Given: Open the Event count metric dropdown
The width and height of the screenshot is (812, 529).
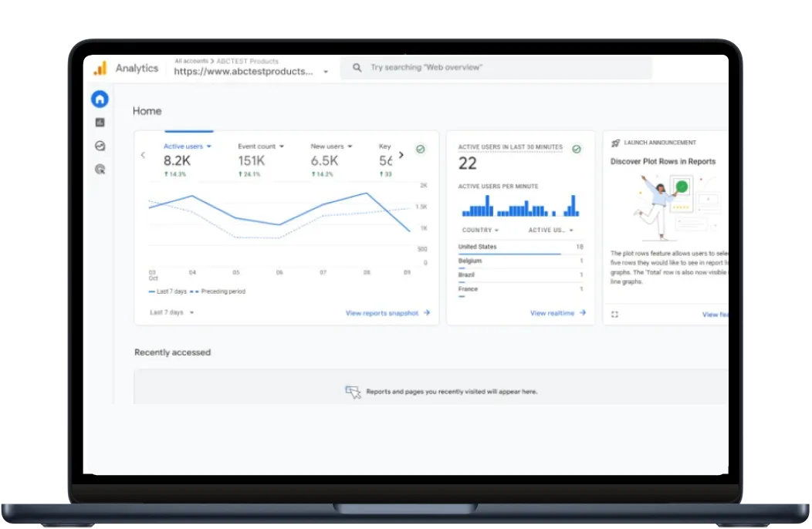Looking at the screenshot, I should tap(281, 147).
